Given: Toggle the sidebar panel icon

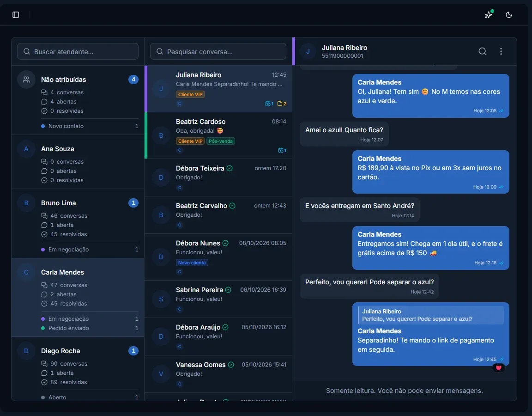Looking at the screenshot, I should [16, 15].
